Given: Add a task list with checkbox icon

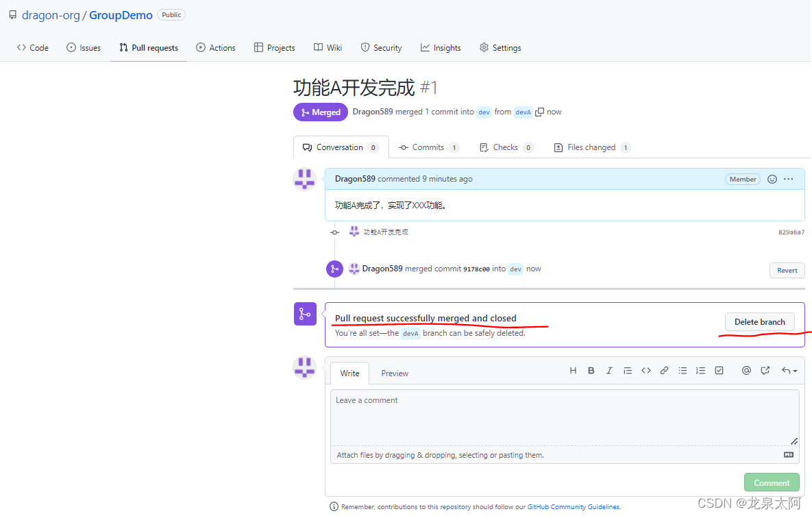Looking at the screenshot, I should [719, 371].
